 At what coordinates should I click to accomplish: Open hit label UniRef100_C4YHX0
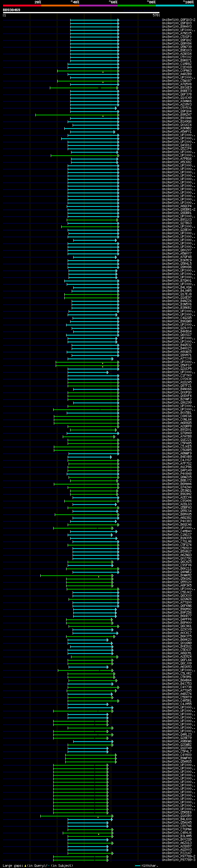177,755
